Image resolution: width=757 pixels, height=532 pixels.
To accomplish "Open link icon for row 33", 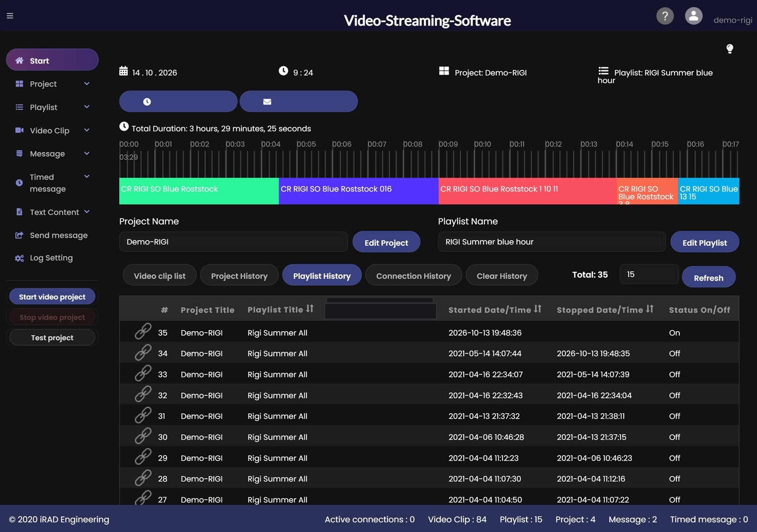I will click(143, 373).
